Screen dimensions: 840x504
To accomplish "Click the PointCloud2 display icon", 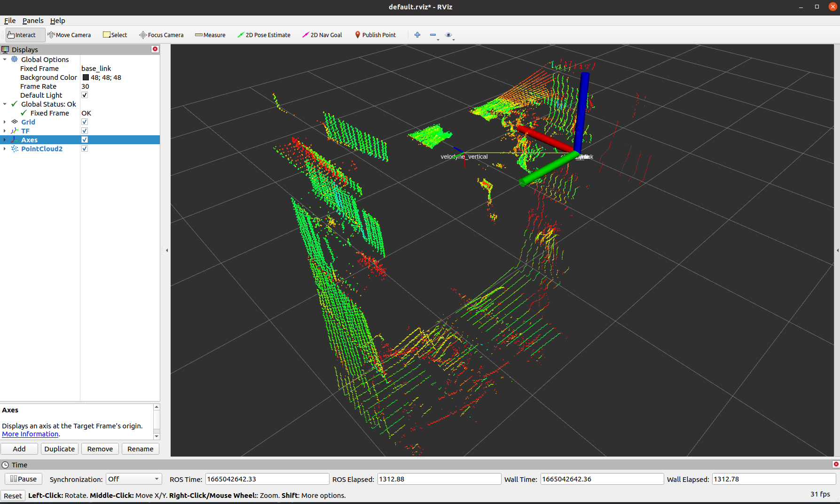I will [15, 148].
